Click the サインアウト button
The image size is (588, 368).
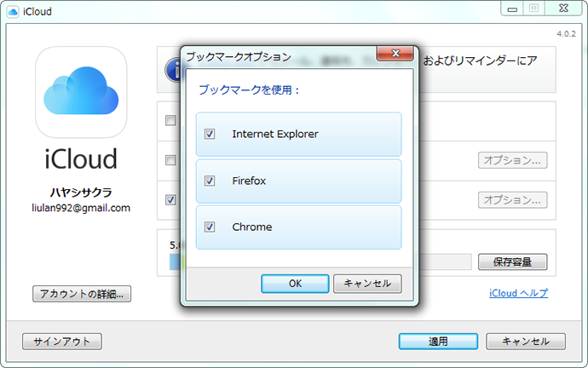(62, 342)
